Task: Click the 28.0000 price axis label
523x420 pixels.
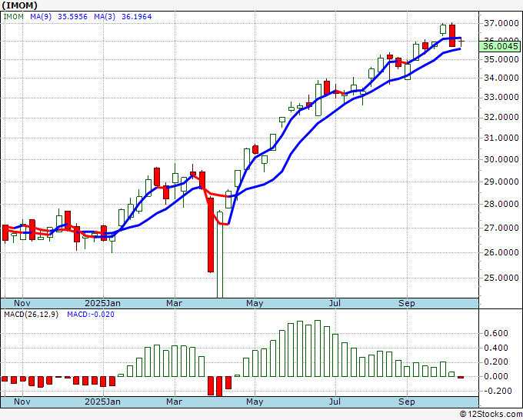Action: pyautogui.click(x=501, y=204)
